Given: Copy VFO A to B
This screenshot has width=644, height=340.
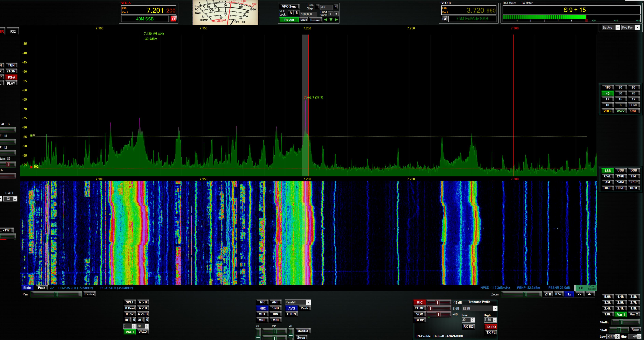Looking at the screenshot, I should 143,302.
